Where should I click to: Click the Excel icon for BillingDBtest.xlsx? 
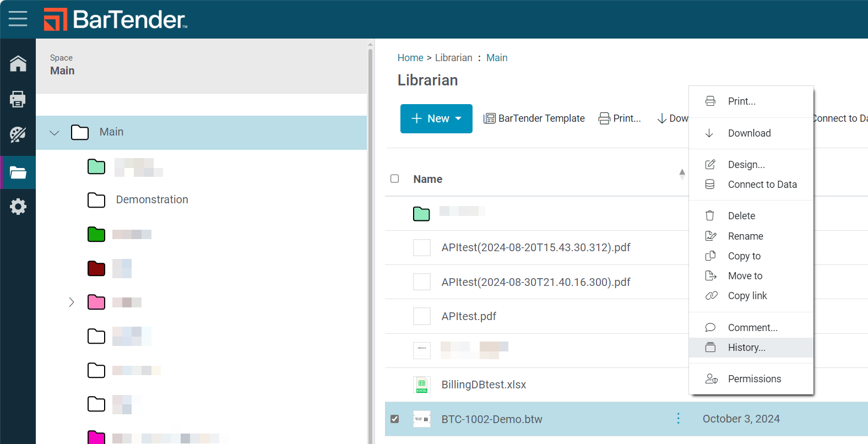pyautogui.click(x=422, y=385)
